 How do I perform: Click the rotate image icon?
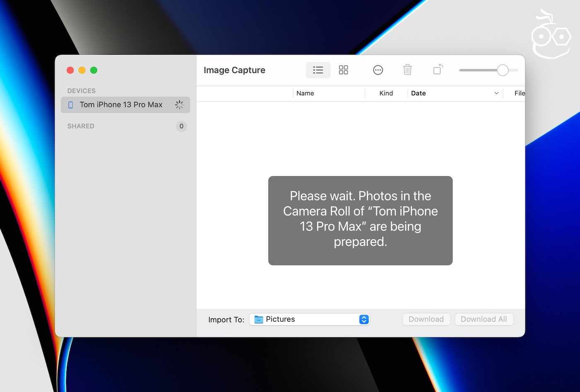[438, 69]
